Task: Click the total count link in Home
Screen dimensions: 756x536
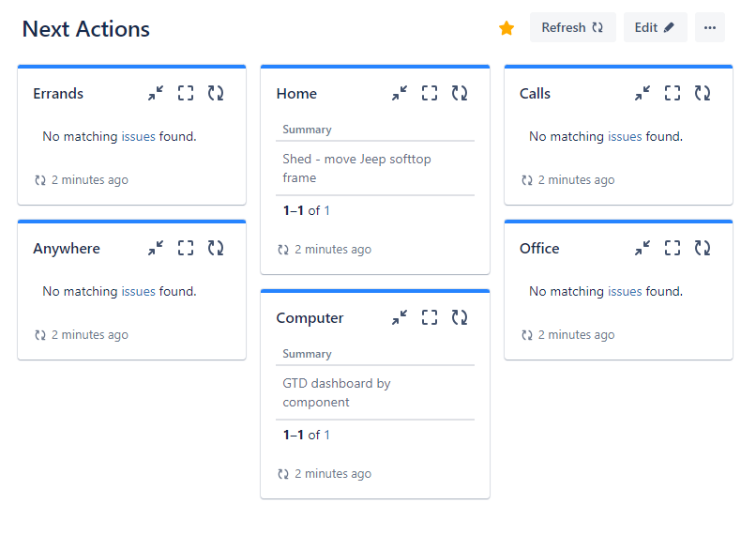Action: [327, 211]
